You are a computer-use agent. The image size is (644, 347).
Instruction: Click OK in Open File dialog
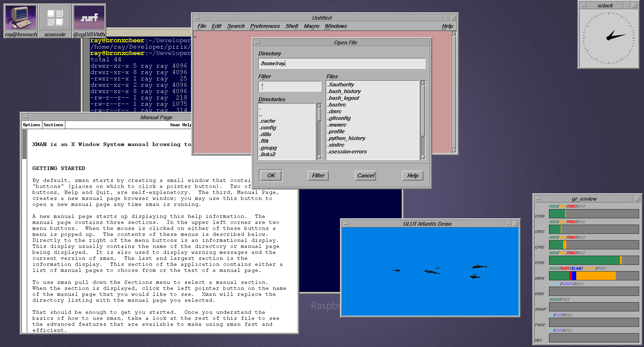pyautogui.click(x=271, y=176)
